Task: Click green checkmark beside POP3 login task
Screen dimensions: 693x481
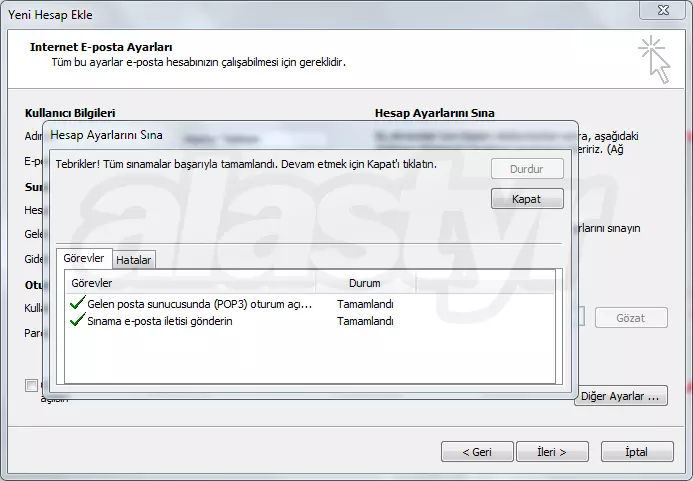Action: click(x=77, y=303)
